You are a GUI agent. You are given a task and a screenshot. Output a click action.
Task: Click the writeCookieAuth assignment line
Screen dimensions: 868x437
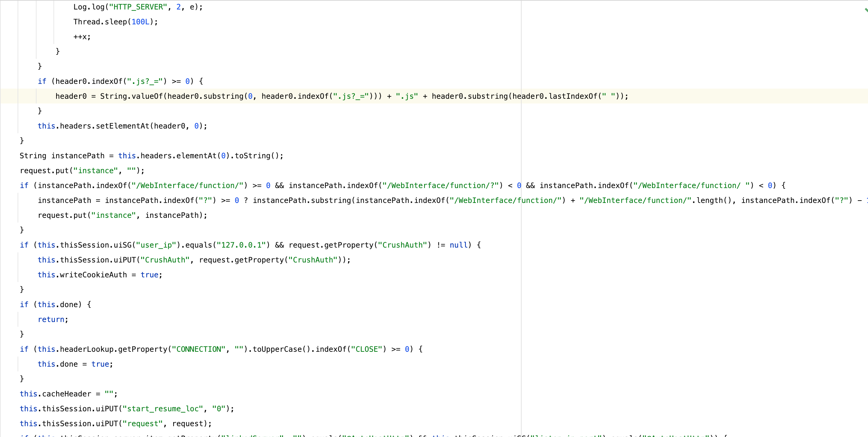tap(100, 275)
